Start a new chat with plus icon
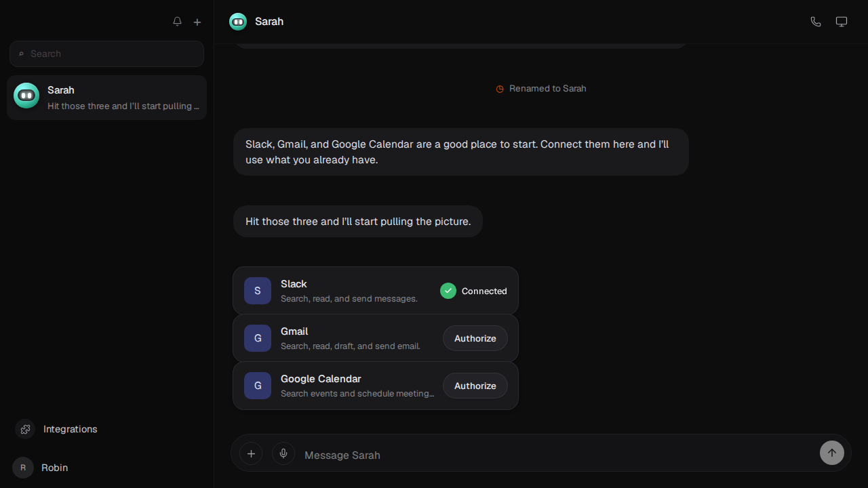This screenshot has height=488, width=868. (197, 22)
